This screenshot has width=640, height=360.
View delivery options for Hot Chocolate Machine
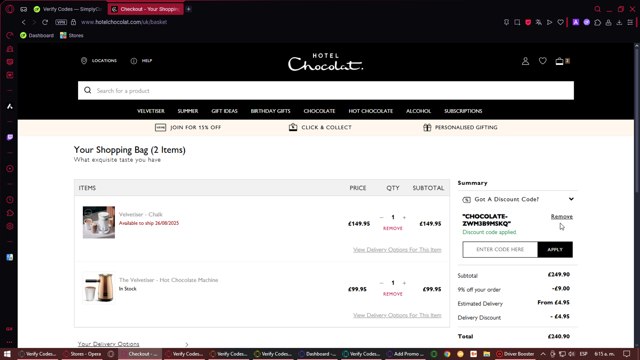pyautogui.click(x=397, y=315)
